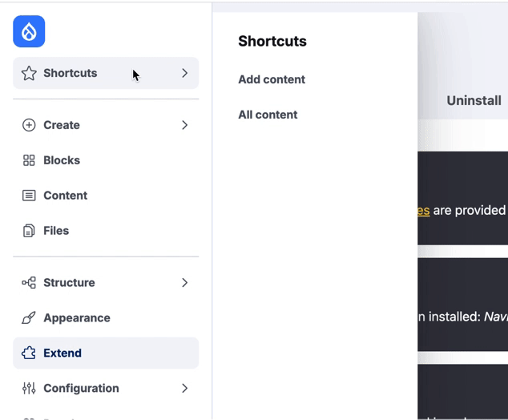Click the Appearance paintbrush icon

point(29,318)
